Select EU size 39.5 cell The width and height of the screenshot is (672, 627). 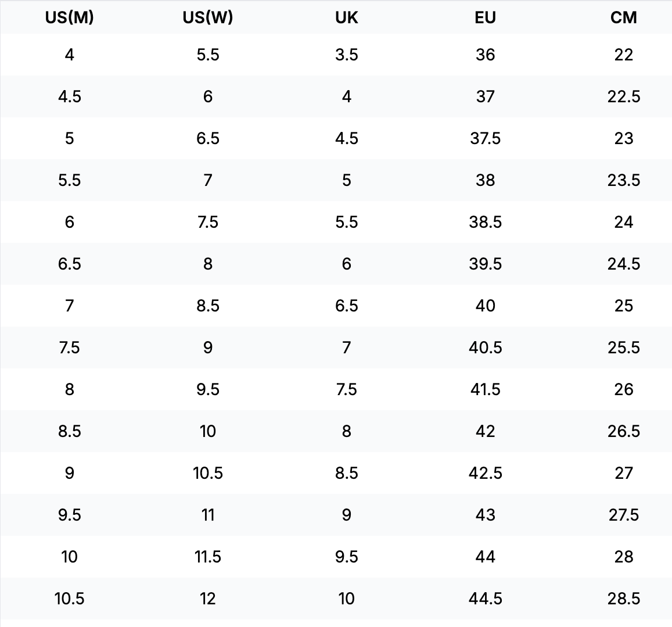tap(485, 264)
